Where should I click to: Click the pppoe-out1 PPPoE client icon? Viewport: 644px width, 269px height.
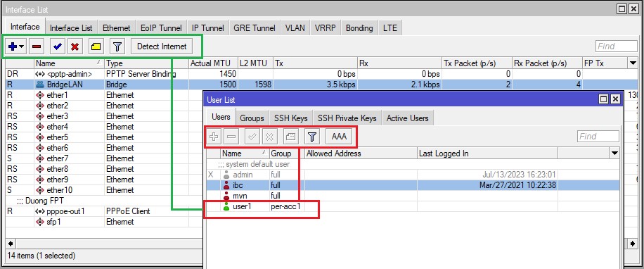coord(40,211)
